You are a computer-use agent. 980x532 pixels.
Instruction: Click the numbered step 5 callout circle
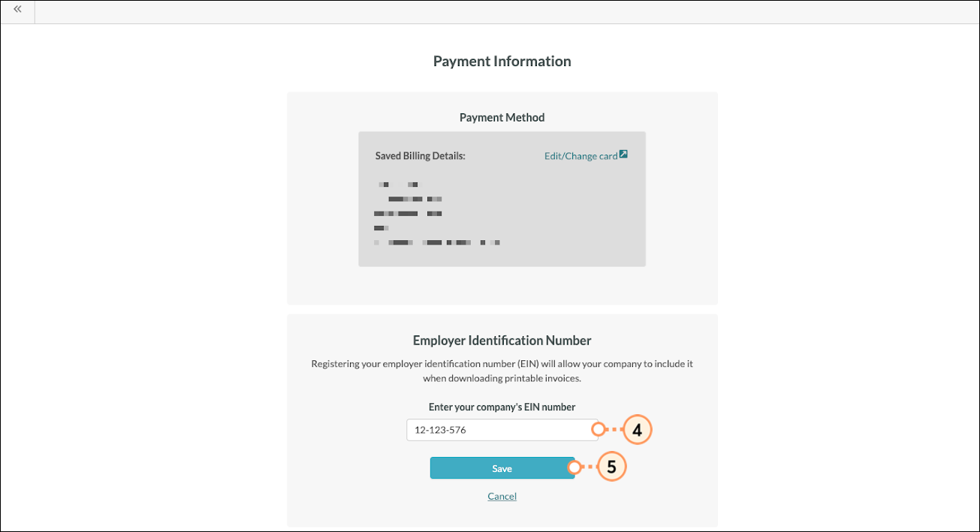(611, 467)
